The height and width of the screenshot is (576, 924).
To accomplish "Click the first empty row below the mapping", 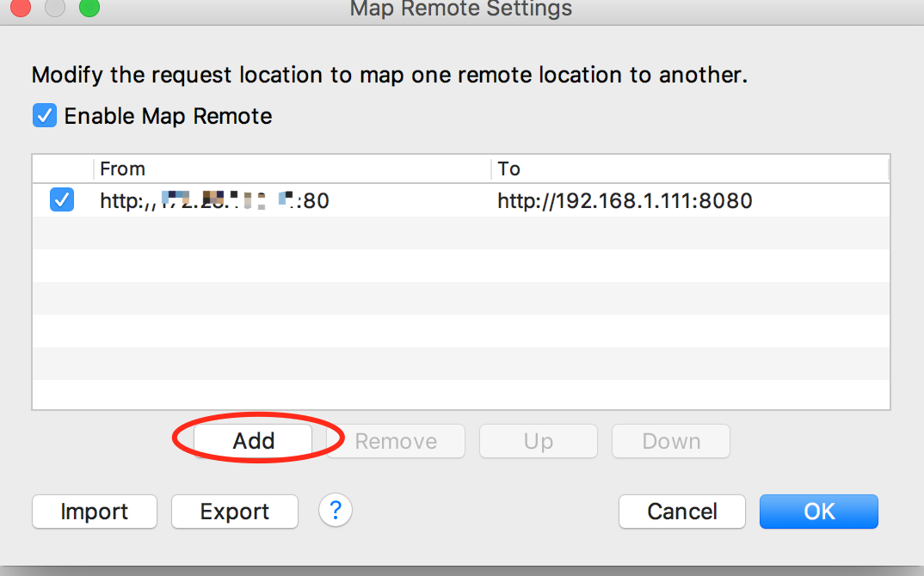I will click(x=461, y=233).
